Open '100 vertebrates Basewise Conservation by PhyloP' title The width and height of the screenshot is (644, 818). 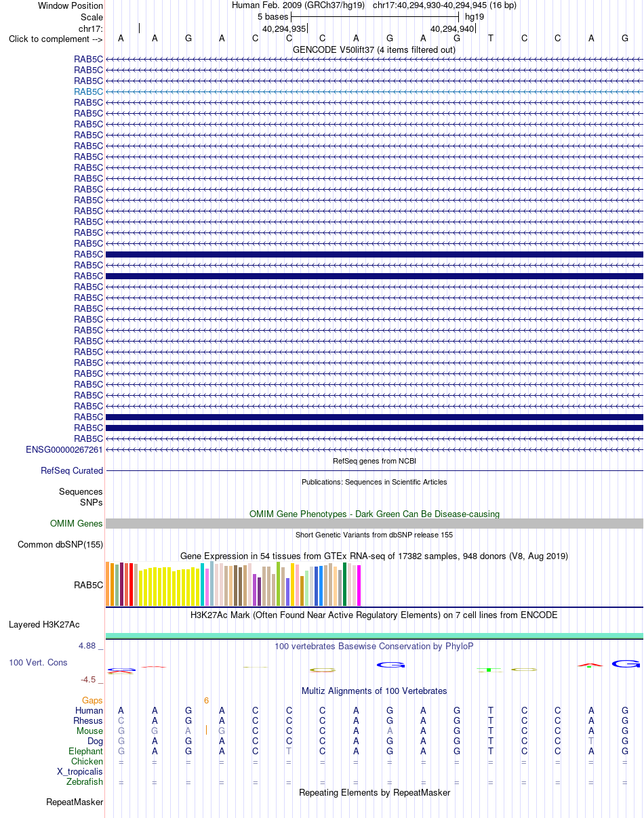374,647
